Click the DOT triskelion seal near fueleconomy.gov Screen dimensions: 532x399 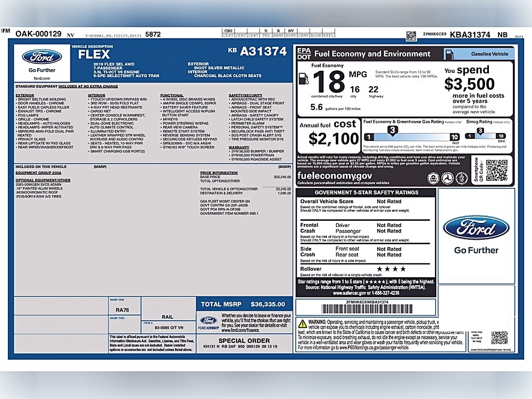pyautogui.click(x=447, y=178)
